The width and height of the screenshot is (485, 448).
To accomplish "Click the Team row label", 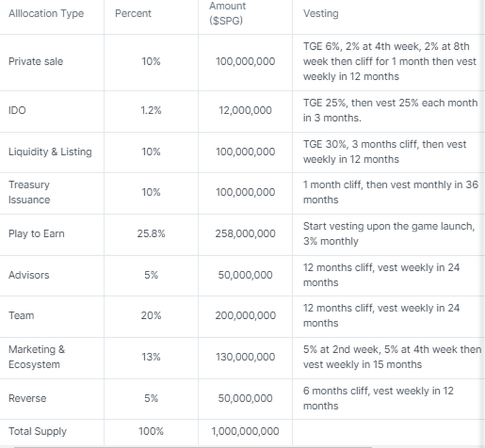I will pos(21,315).
